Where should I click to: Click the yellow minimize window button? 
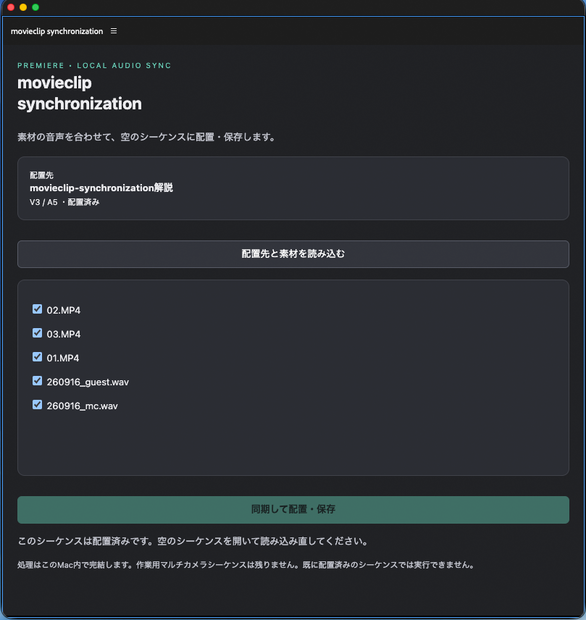coord(23,7)
